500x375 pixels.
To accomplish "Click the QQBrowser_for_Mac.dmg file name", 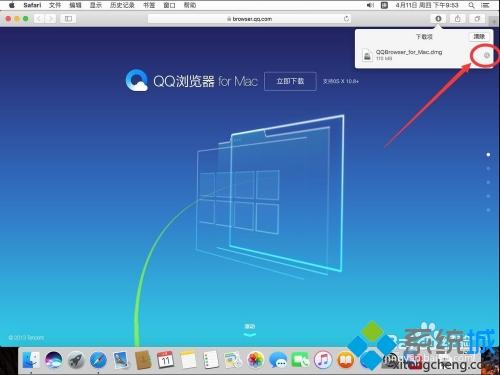I will (x=409, y=52).
